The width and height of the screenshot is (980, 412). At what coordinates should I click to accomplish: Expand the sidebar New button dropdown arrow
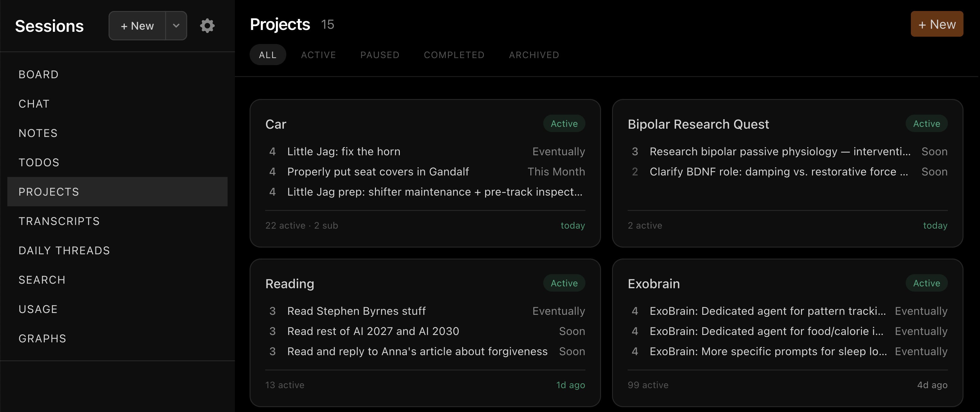tap(176, 26)
